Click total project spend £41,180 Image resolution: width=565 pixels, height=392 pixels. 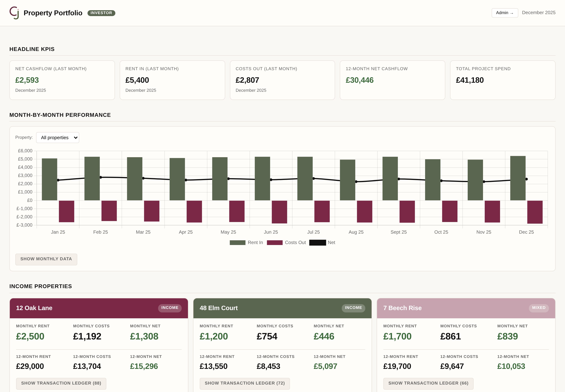(x=470, y=80)
